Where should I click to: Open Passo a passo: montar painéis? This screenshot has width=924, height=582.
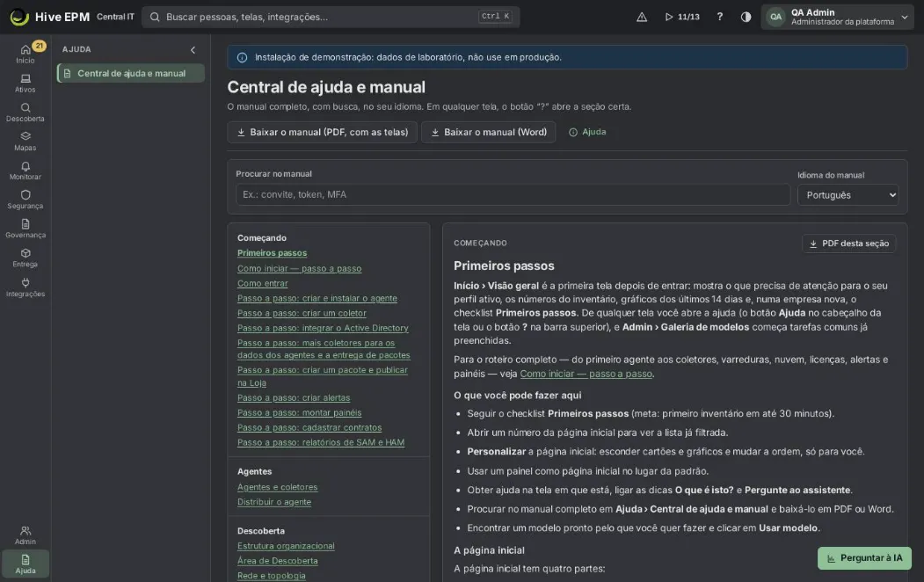click(300, 413)
